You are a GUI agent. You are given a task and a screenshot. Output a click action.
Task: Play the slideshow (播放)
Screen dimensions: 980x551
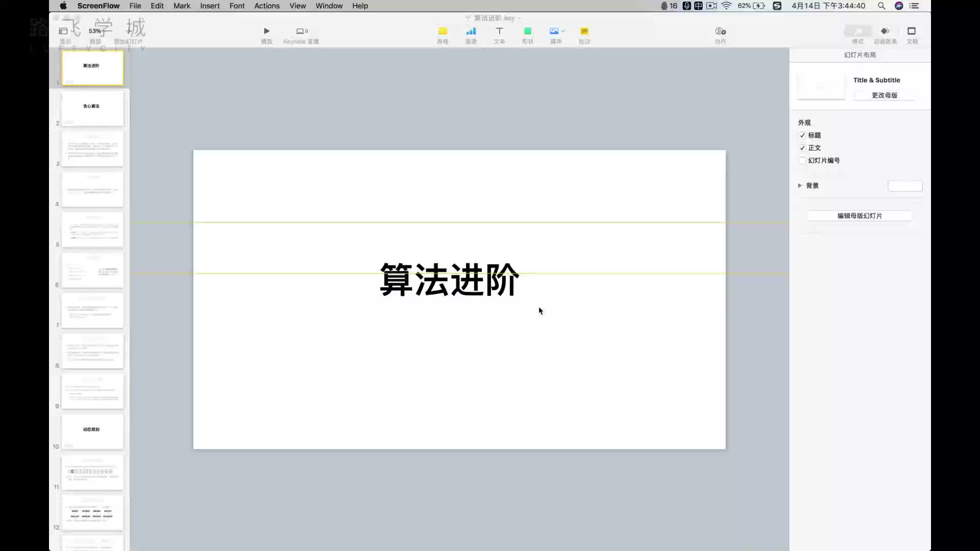(x=266, y=35)
